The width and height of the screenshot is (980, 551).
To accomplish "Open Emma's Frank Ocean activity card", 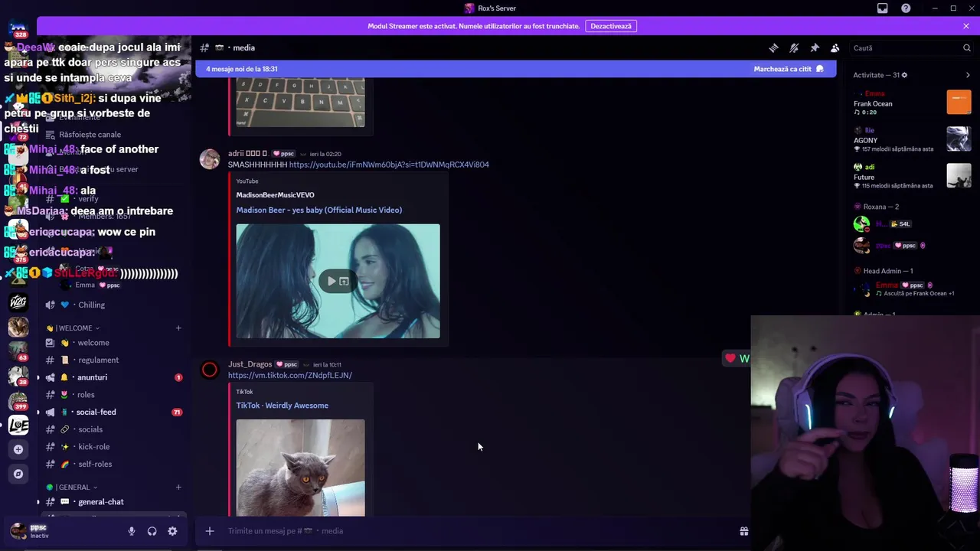I will coord(913,103).
